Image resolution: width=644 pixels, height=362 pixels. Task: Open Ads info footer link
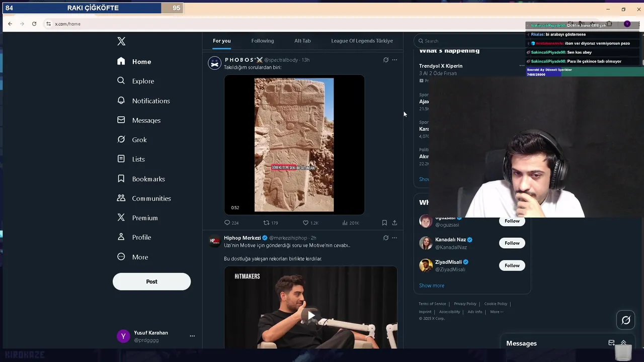click(x=475, y=312)
